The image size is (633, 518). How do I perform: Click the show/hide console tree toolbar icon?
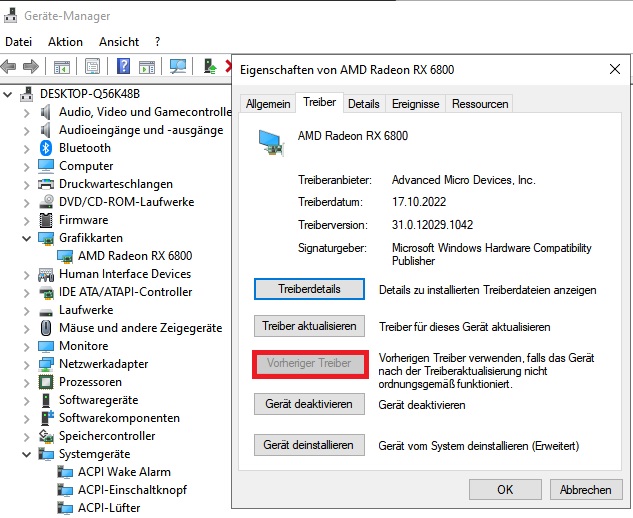click(62, 67)
